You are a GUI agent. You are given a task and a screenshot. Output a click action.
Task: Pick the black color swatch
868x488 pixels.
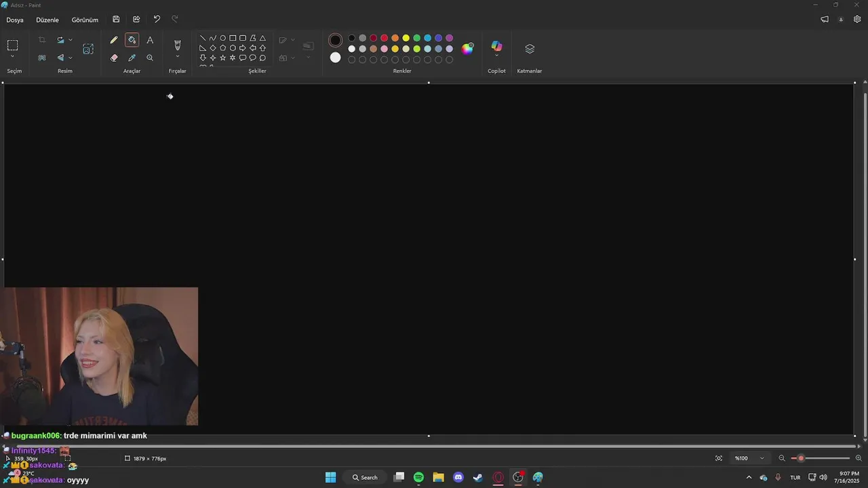click(351, 38)
